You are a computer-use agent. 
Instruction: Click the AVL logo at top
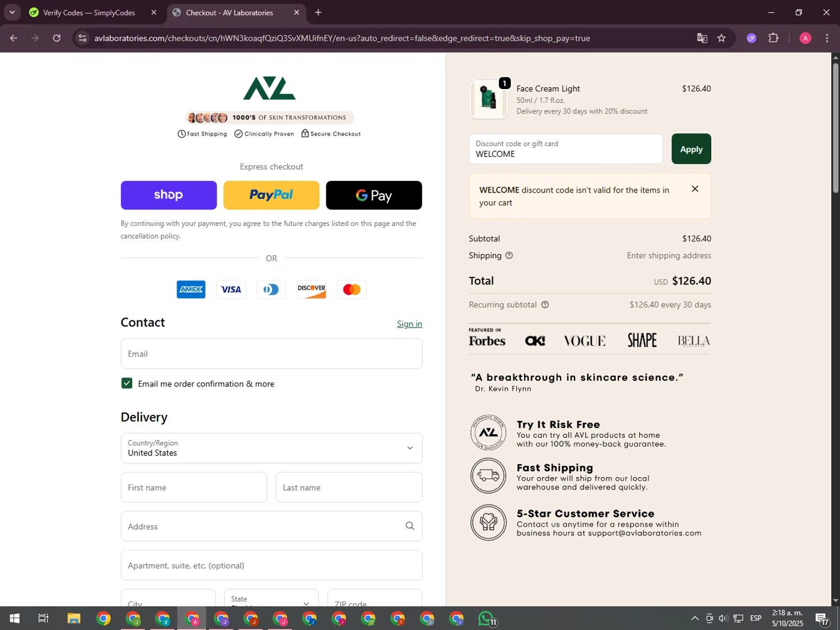269,88
